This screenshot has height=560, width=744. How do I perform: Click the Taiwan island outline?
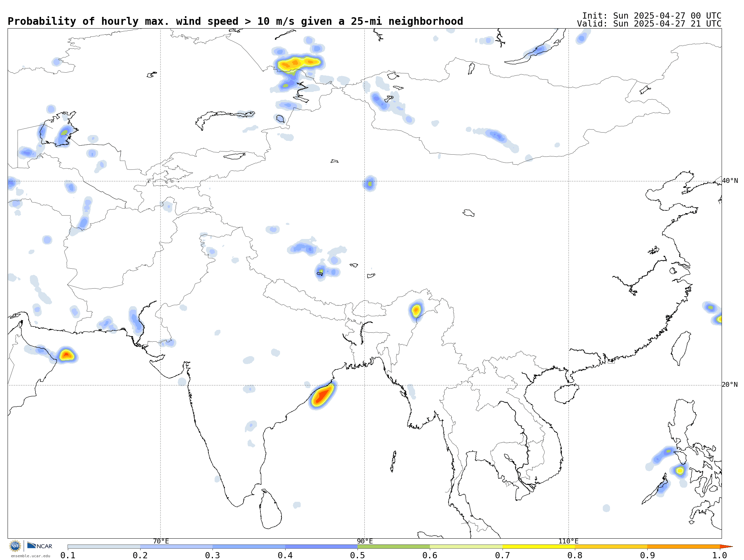(681, 348)
